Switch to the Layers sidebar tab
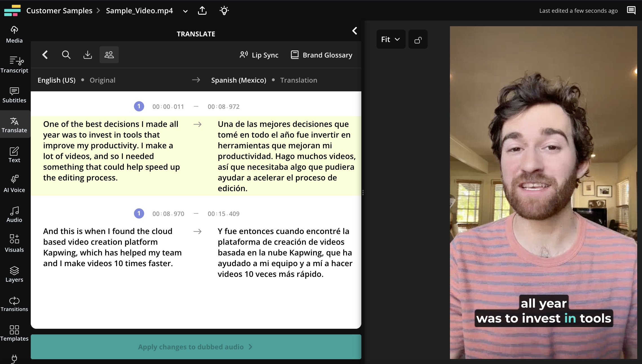642x364 pixels. click(x=14, y=274)
